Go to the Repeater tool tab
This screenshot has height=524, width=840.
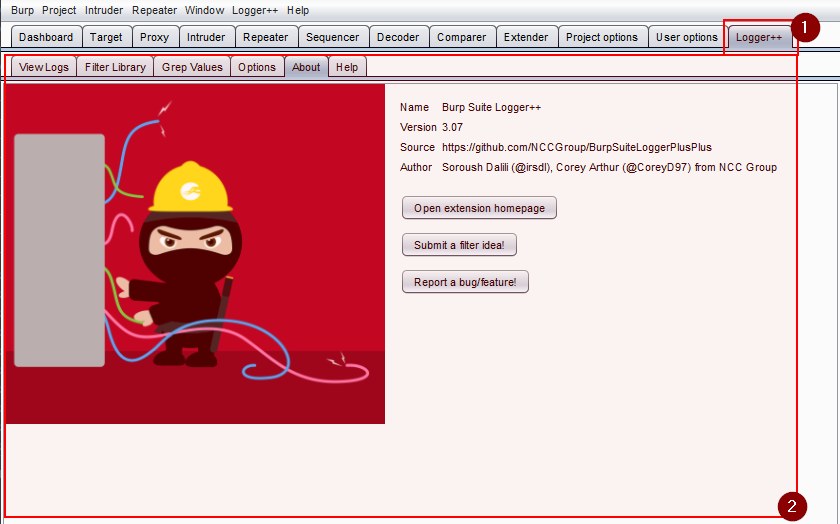coord(266,37)
